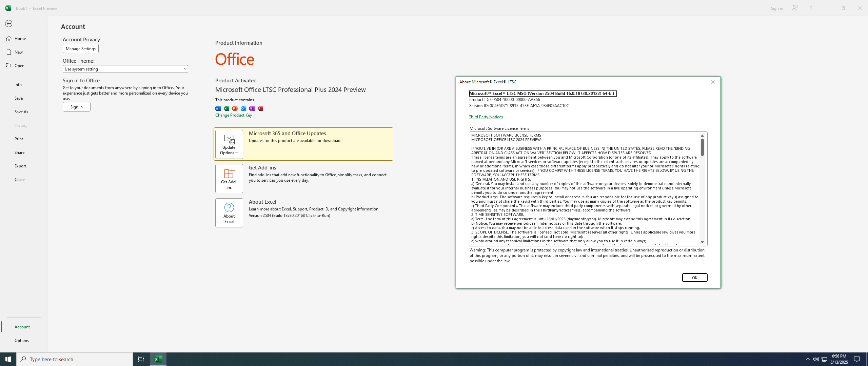Close the About Excel LTSC dialog
The height and width of the screenshot is (366, 868).
click(712, 82)
